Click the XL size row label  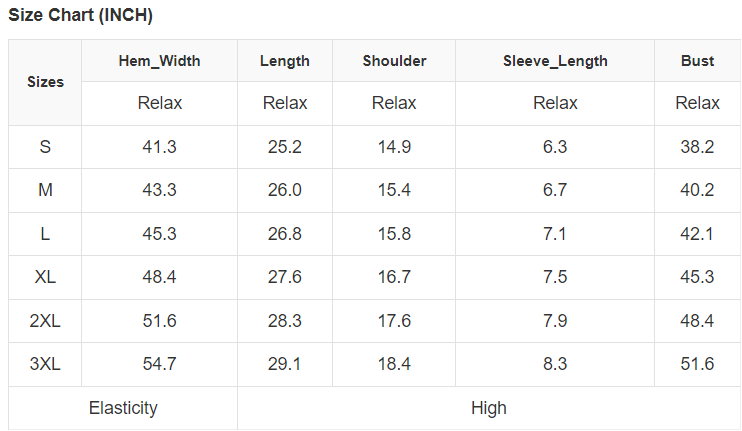click(x=45, y=277)
